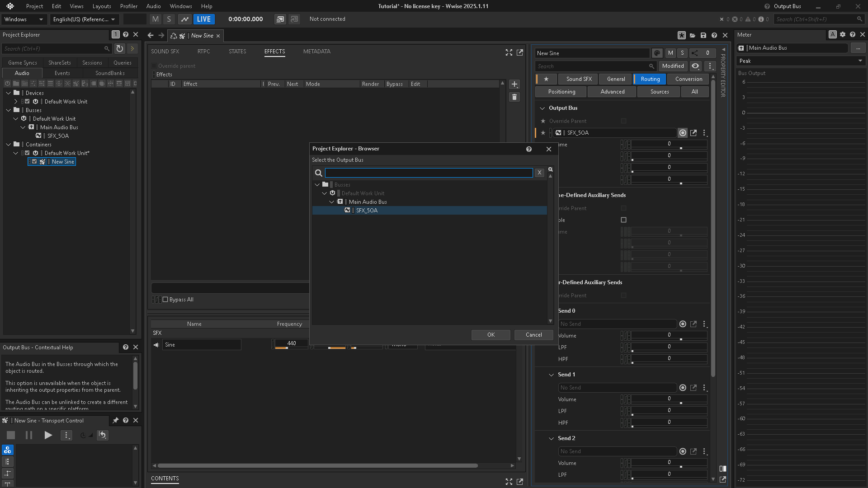
Task: Adjust the Send 0 Volume slider
Action: [669, 335]
